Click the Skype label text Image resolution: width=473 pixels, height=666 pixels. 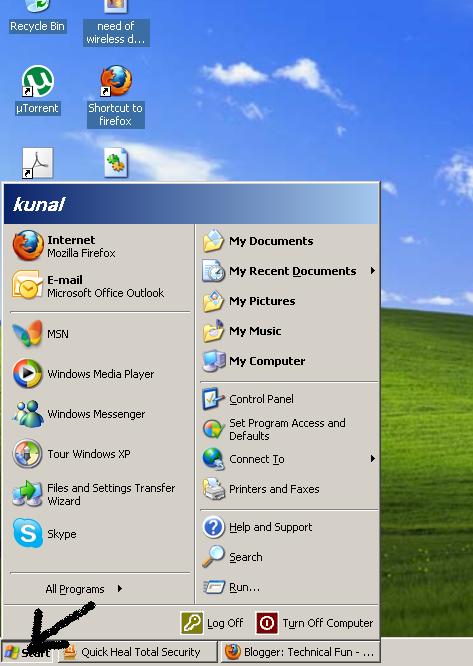62,534
